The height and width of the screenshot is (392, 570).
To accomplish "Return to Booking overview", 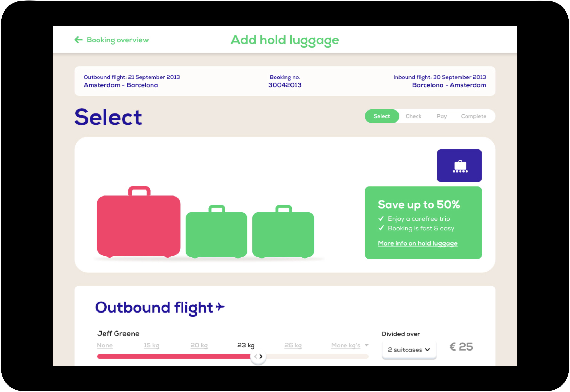I will [x=118, y=40].
